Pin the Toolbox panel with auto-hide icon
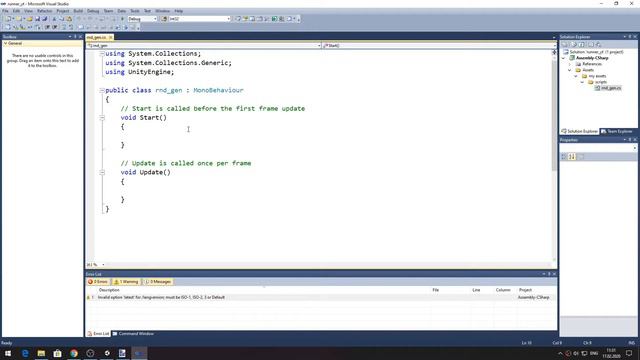Image resolution: width=640 pixels, height=360 pixels. (75, 37)
